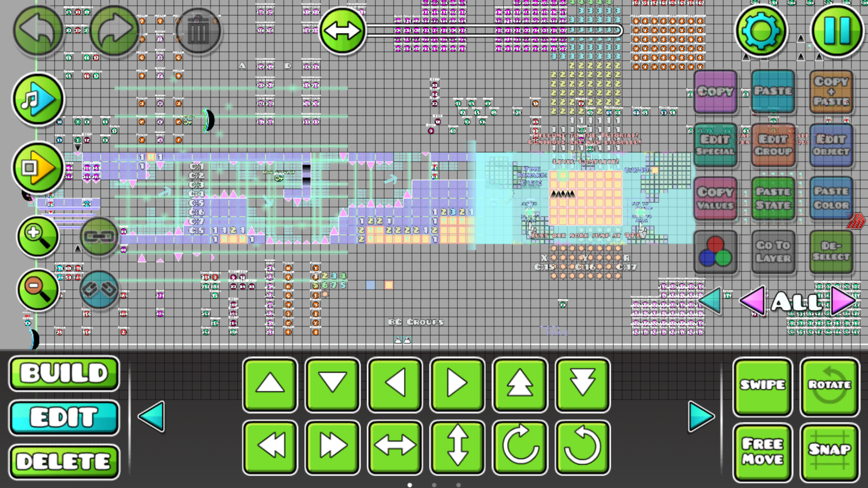Move object left one step
868x488 pixels.
[x=395, y=384]
